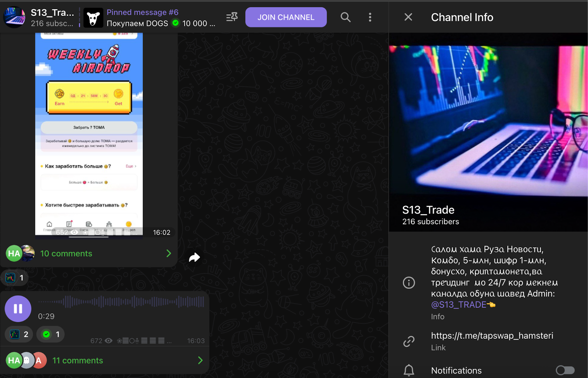Click the 16:03 voice message timestamp

pyautogui.click(x=196, y=341)
